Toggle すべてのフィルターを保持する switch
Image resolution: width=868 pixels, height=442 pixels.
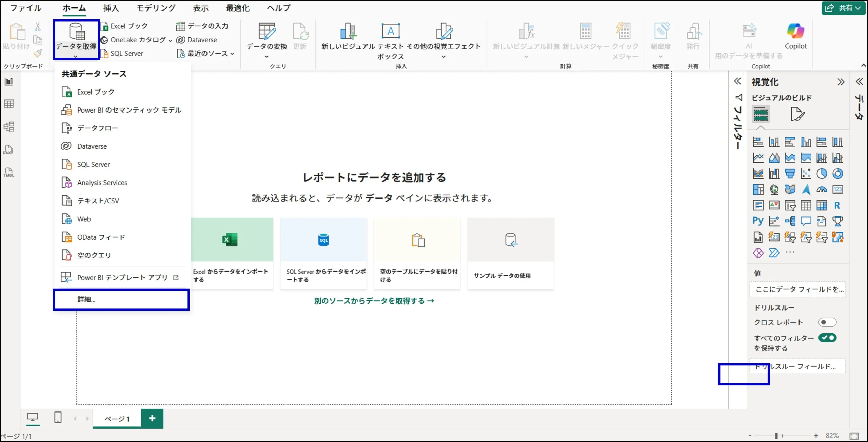[827, 338]
